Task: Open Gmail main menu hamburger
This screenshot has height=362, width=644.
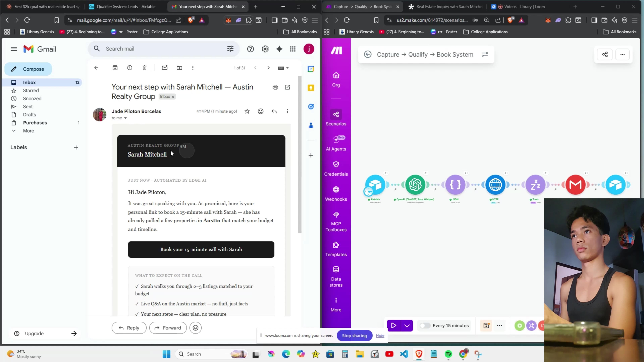Action: [14, 49]
